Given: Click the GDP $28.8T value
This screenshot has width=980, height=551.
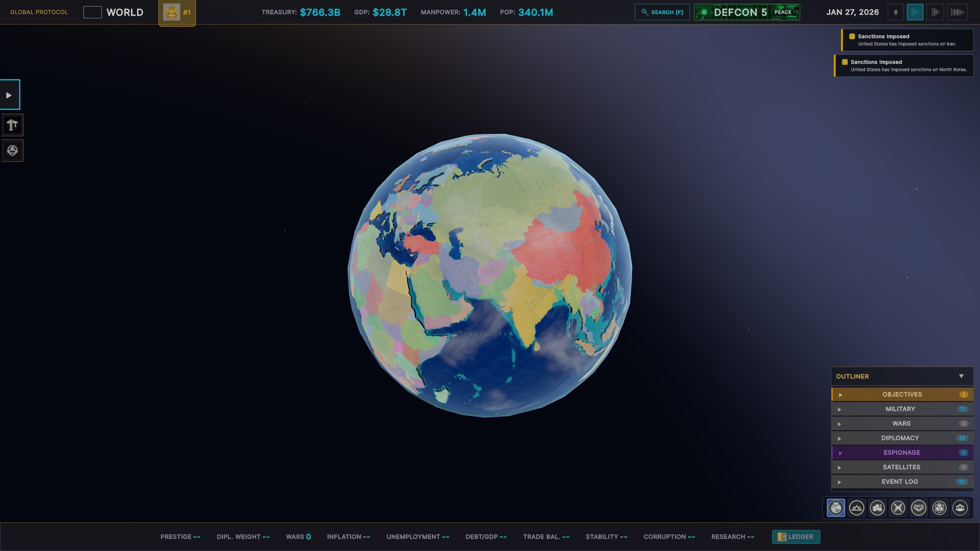Looking at the screenshot, I should coord(390,12).
